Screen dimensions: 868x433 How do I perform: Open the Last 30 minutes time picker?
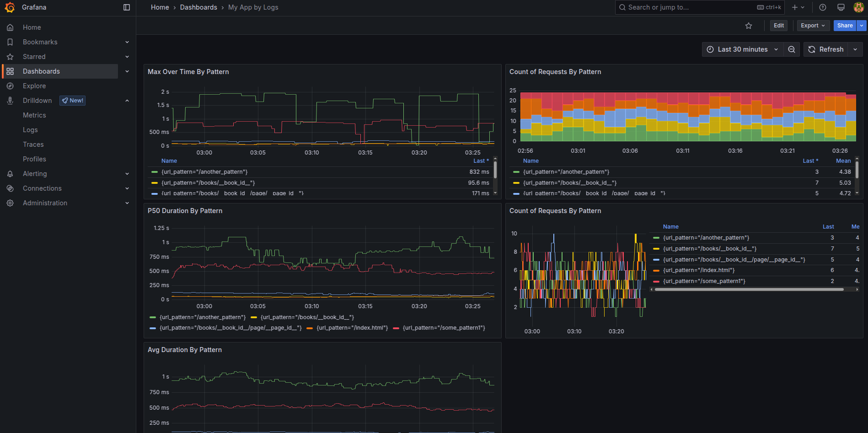pos(743,49)
